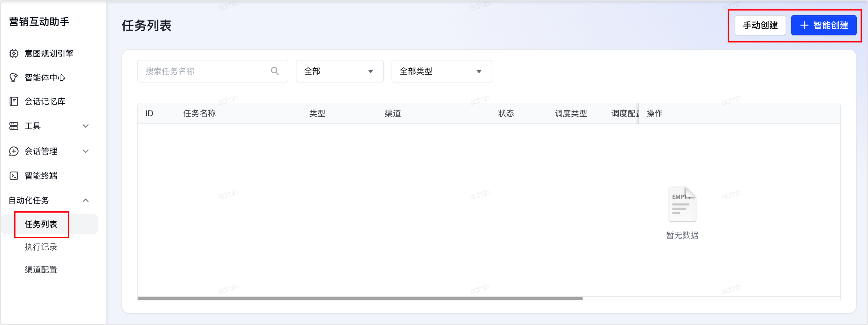The width and height of the screenshot is (868, 325).
Task: Click the 自动化任务 menu label
Action: click(x=29, y=201)
